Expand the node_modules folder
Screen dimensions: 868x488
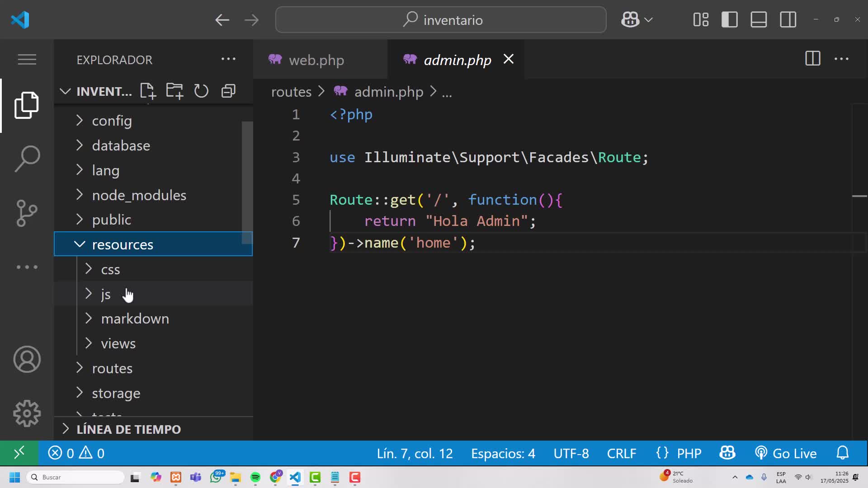[153, 195]
